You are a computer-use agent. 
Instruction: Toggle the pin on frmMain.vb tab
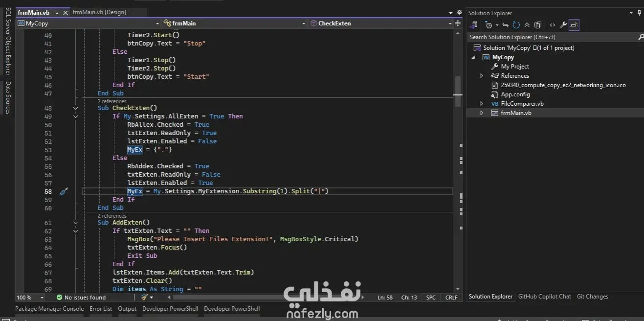coord(56,13)
